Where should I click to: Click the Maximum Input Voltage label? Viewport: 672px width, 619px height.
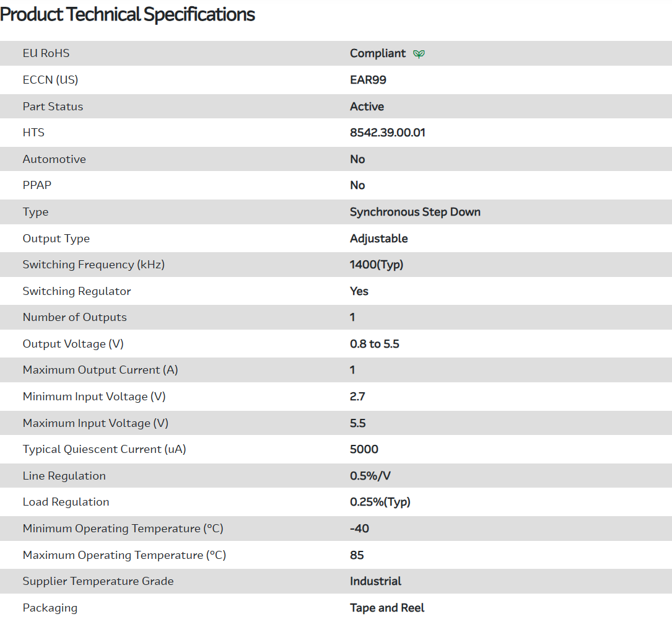[95, 423]
